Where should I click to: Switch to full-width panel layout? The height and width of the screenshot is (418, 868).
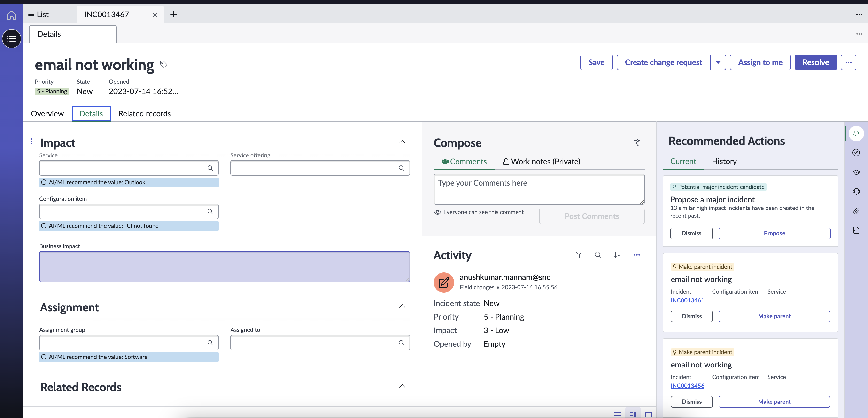pyautogui.click(x=648, y=414)
